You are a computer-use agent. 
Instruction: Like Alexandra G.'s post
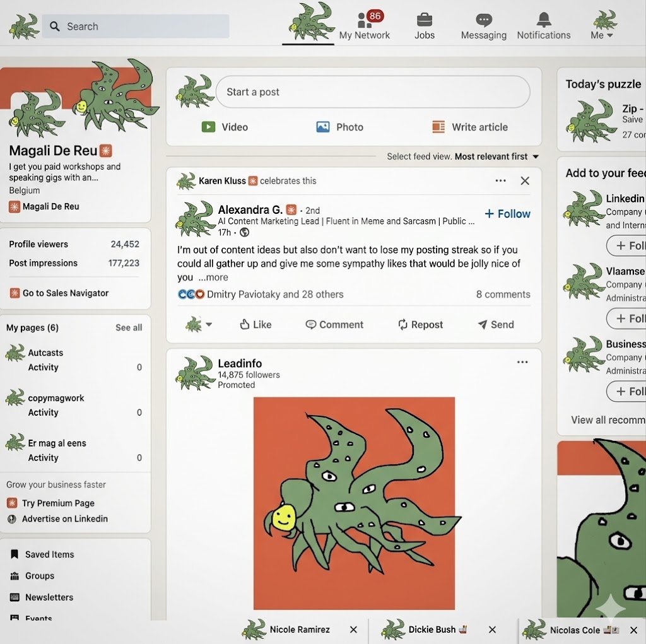255,325
